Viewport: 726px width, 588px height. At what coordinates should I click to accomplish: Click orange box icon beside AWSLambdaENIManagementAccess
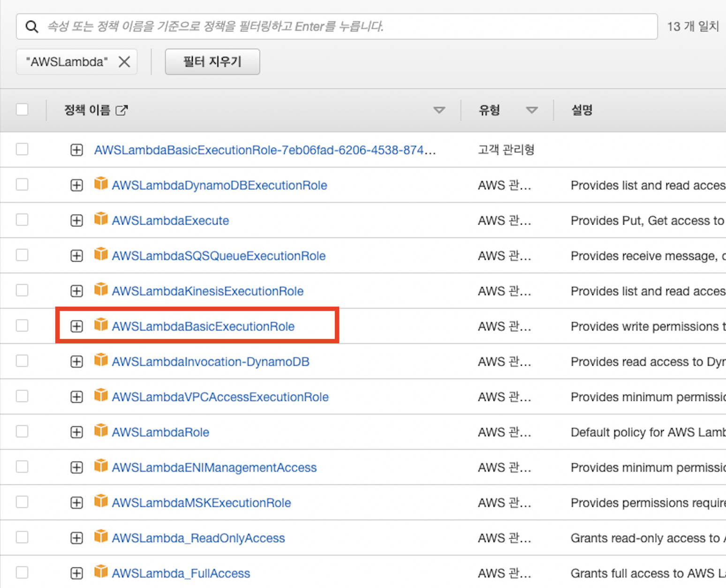[101, 465]
